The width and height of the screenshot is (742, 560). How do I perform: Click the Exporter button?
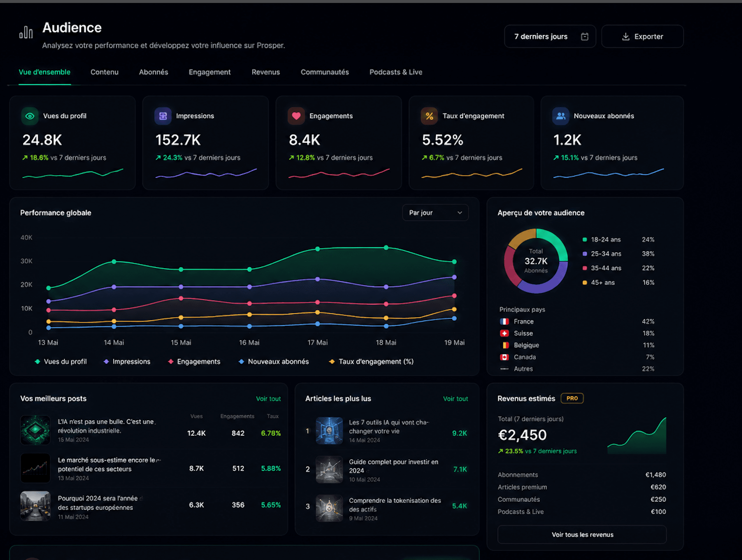[x=643, y=36]
